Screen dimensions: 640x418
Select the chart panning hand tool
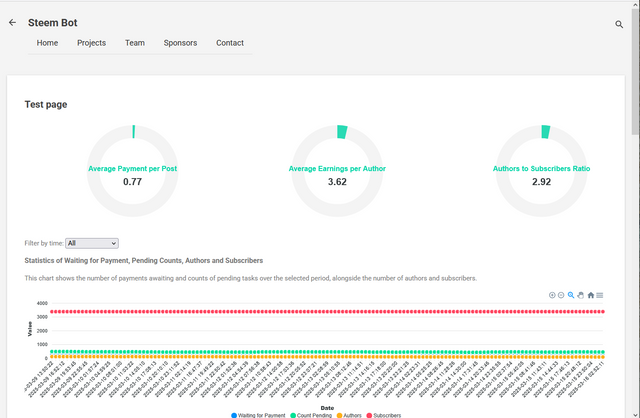tap(580, 295)
